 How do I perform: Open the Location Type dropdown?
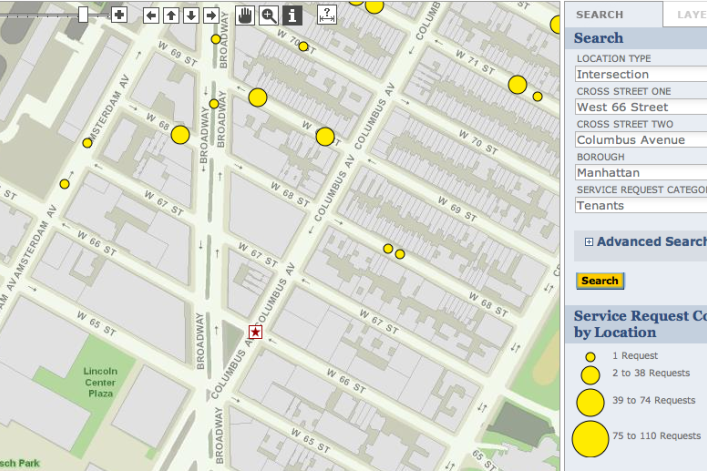point(640,74)
